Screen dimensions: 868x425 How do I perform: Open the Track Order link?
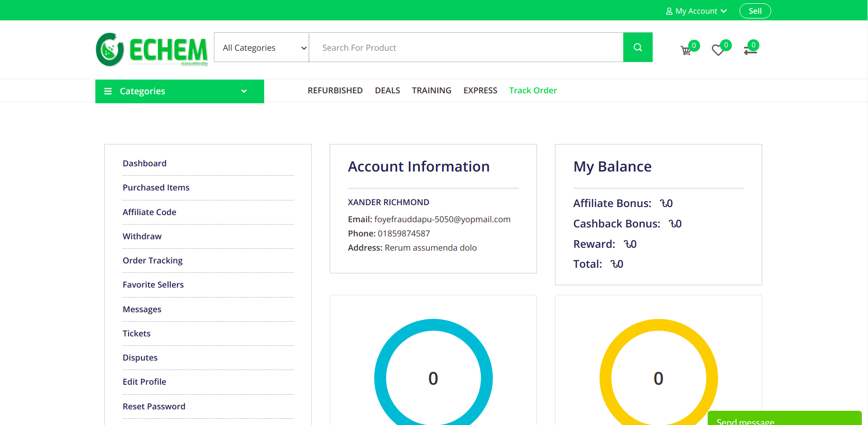tap(533, 90)
